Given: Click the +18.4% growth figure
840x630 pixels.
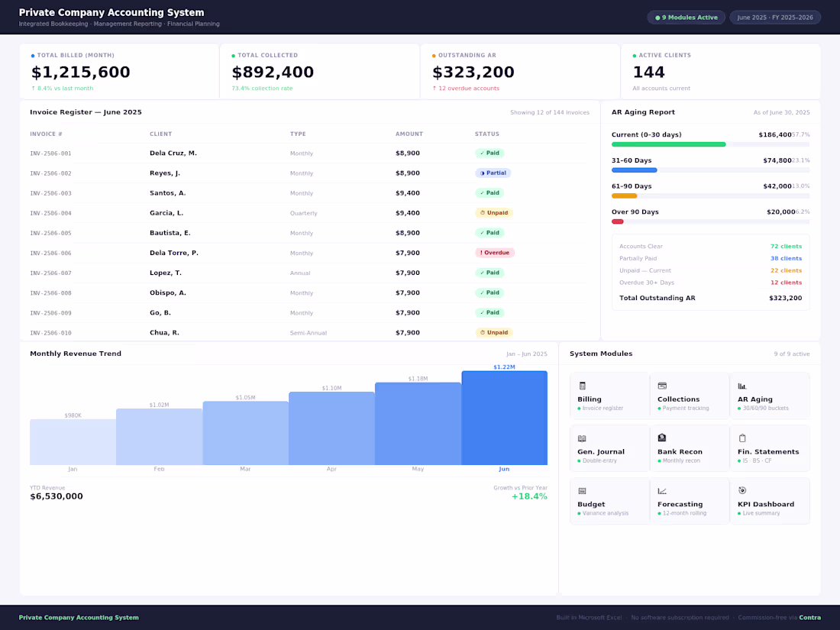Looking at the screenshot, I should (x=529, y=496).
